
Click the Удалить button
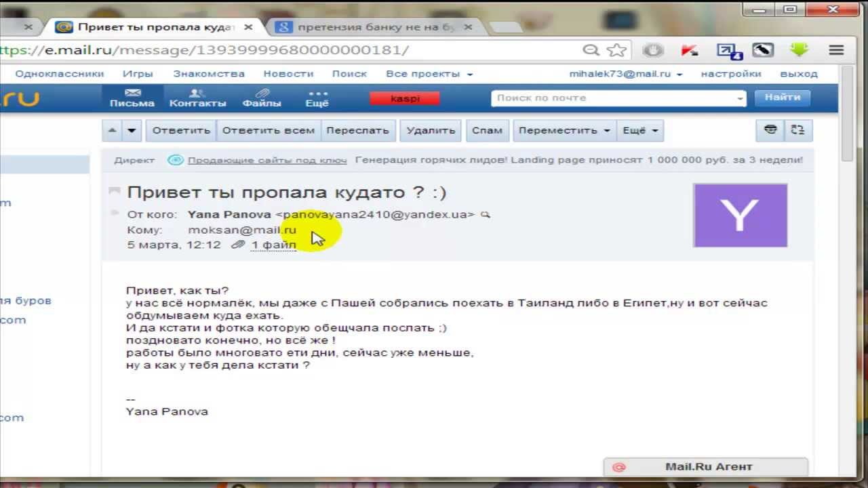click(x=431, y=130)
